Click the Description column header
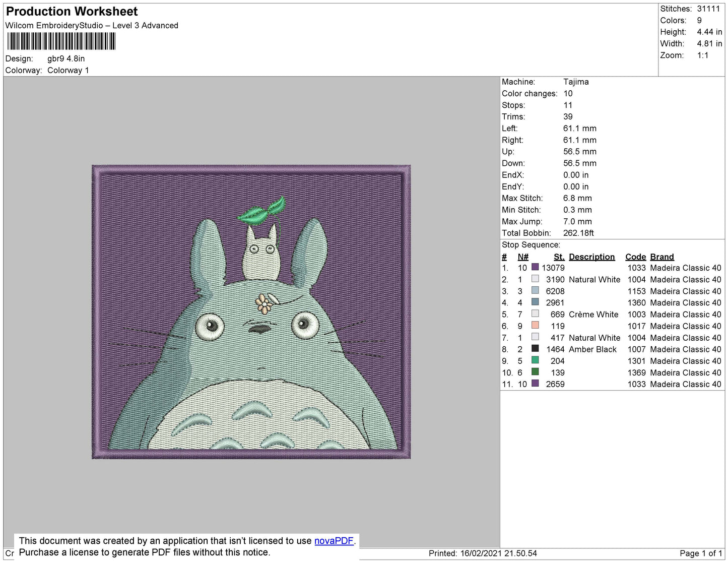 (591, 257)
